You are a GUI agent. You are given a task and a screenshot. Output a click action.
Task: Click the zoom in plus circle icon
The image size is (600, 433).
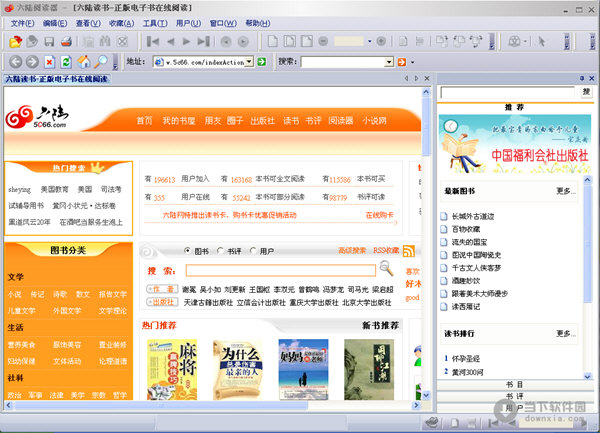pyautogui.click(x=381, y=41)
